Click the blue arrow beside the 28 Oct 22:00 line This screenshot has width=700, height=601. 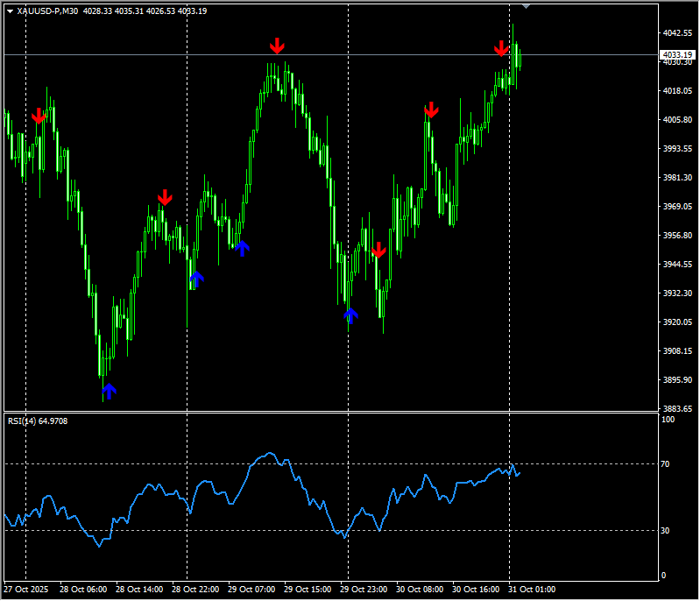point(197,279)
